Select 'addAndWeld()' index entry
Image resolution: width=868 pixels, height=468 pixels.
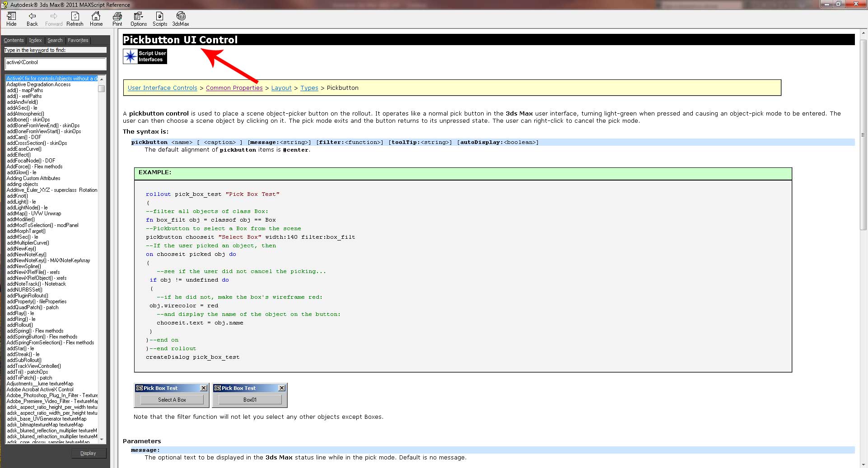click(22, 102)
